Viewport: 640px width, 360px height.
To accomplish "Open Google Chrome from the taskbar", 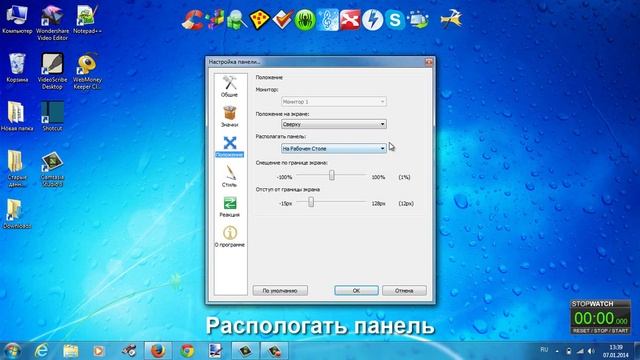I will (x=187, y=351).
